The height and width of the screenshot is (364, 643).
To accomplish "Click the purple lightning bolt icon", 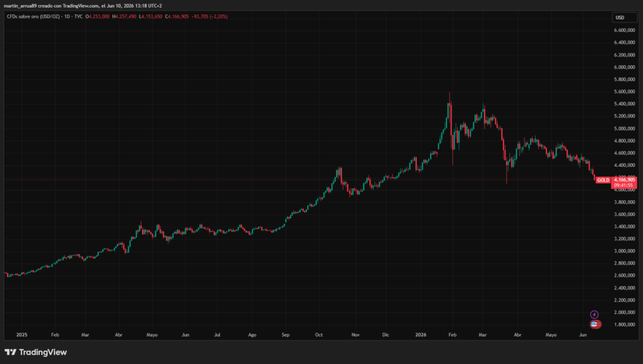I will pyautogui.click(x=594, y=314).
